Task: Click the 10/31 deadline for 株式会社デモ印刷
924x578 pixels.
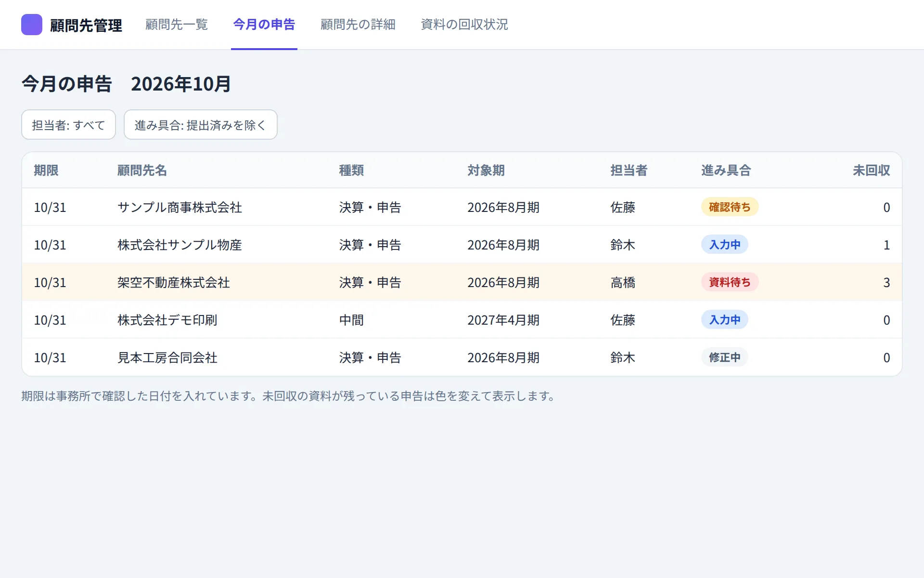Action: click(50, 320)
